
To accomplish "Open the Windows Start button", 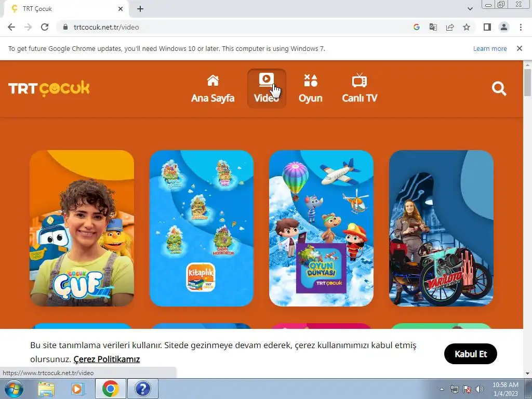I will pyautogui.click(x=14, y=389).
